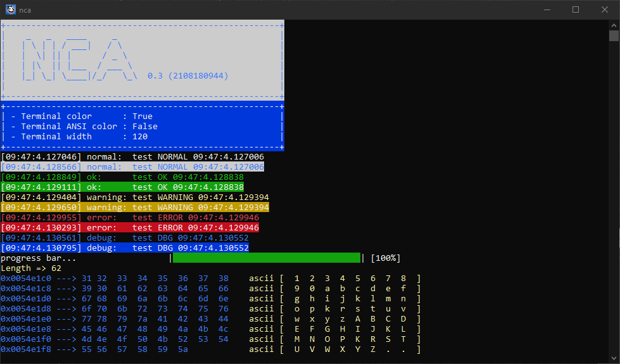
Task: Click the blue-highlighted 'test DBG' log line
Action: pyautogui.click(x=125, y=248)
